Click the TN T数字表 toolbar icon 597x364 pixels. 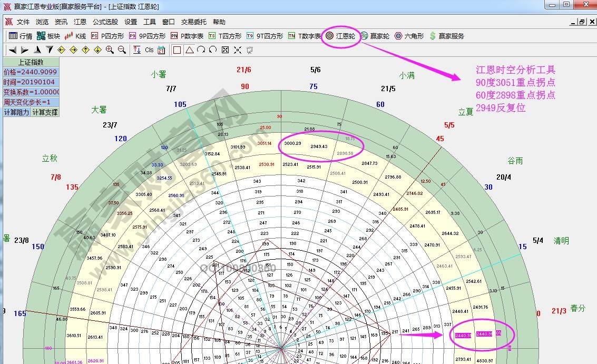290,36
